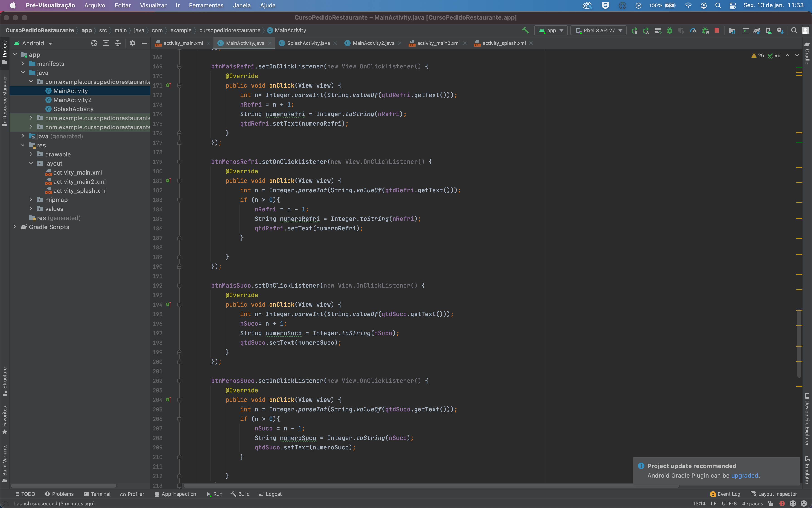This screenshot has height=508, width=812.
Task: Open the Device Manager icon
Action: pyautogui.click(x=768, y=31)
